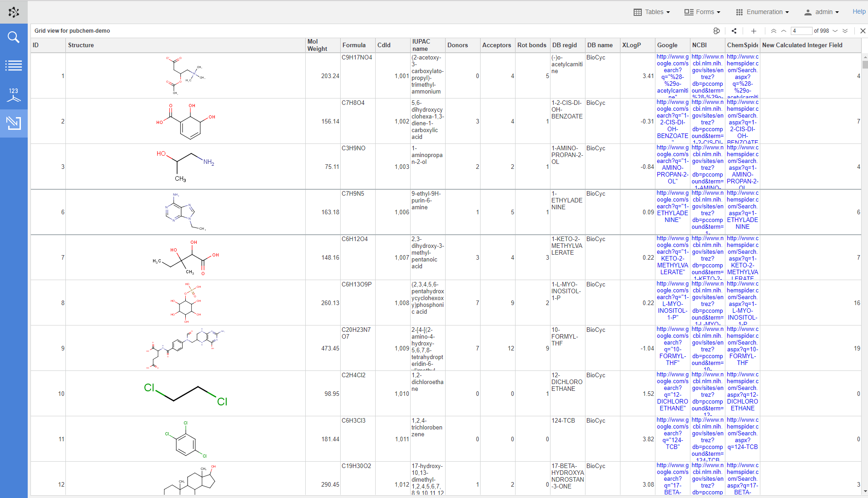Screen dimensions: 868x498
Task: Click the 123 numbering icon in the sidebar
Action: click(x=14, y=94)
